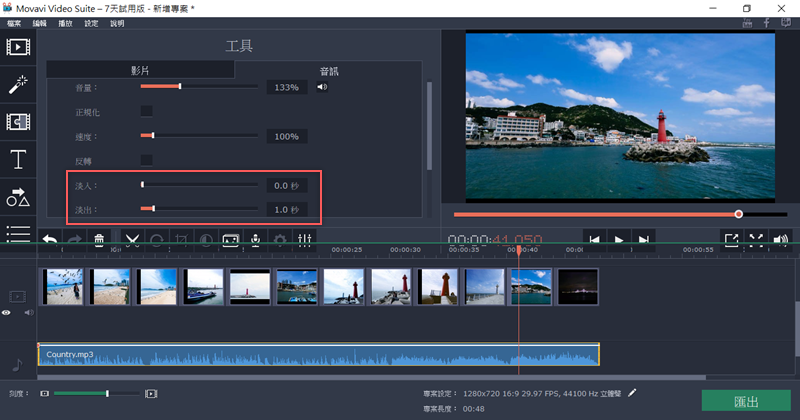Screen dimensions: 800x420
Task: Toggle video track visibility eye icon
Action: pos(7,313)
